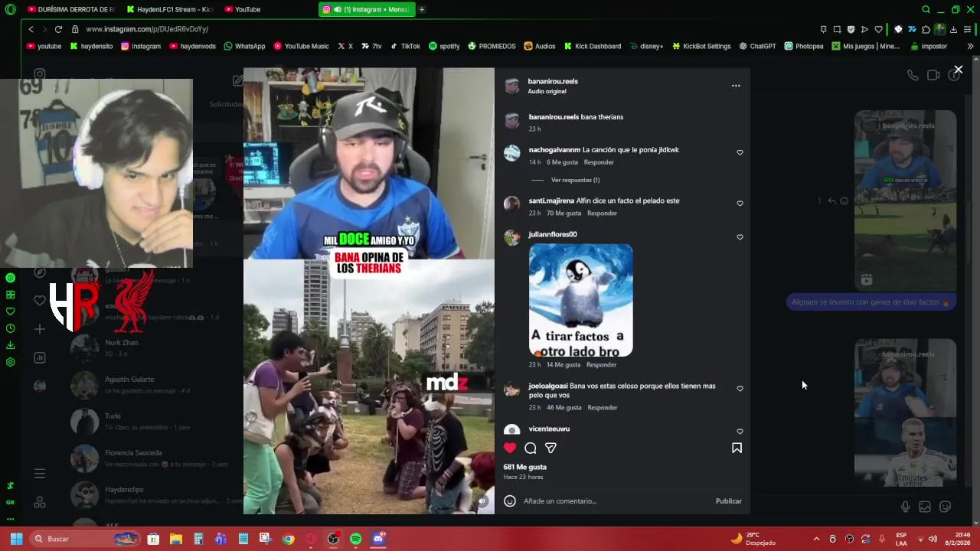The image size is (980, 551).
Task: Open the Windows Start menu
Action: pos(16,539)
